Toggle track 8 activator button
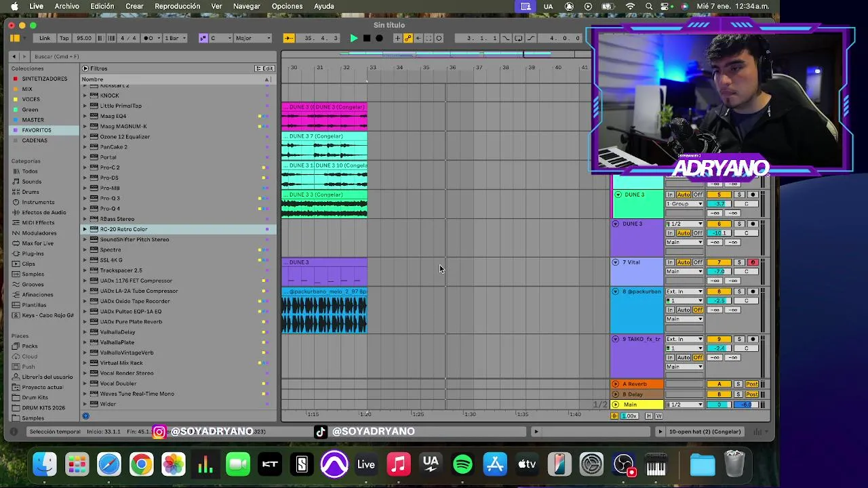Viewport: 868px width, 488px height. click(719, 291)
